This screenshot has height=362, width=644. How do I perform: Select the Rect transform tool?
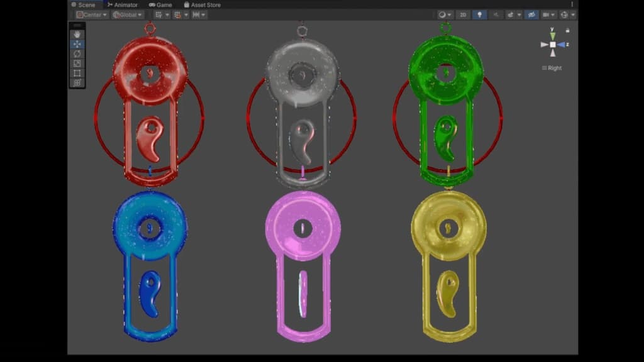77,74
